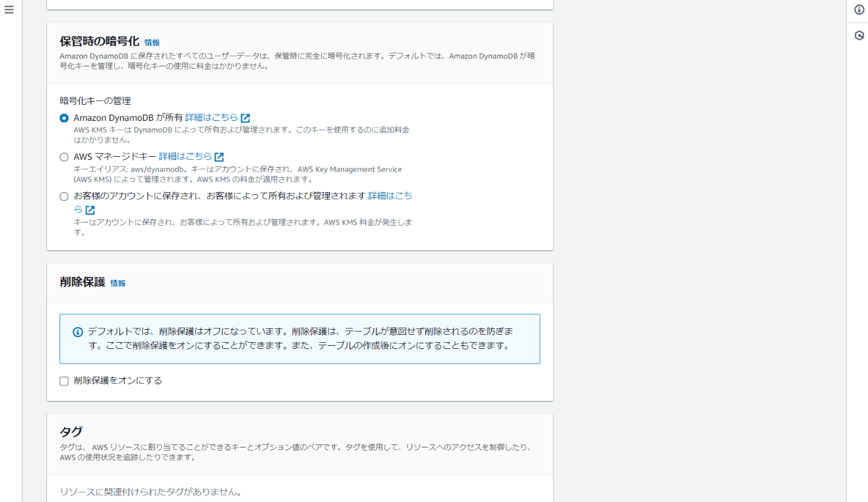Screen dimensions: 868x502
Task: Click the 削除保護 section heading
Action: pyautogui.click(x=82, y=282)
